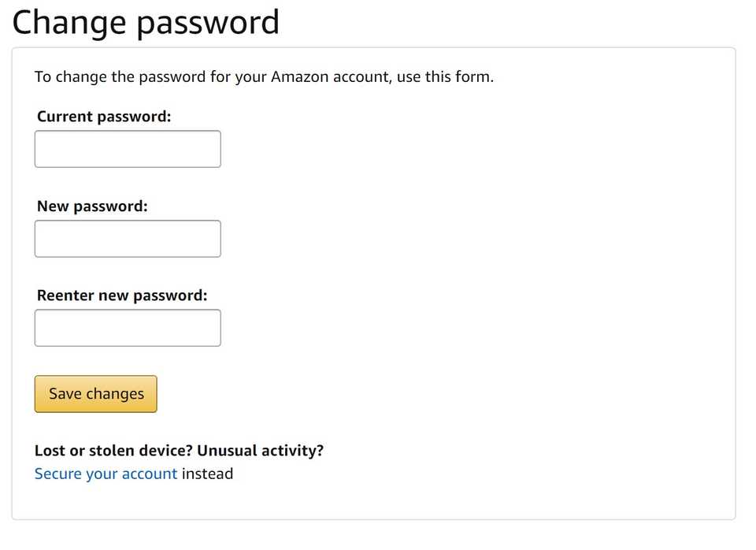Click the Lost or stolen device heading
756x550 pixels.
click(179, 450)
